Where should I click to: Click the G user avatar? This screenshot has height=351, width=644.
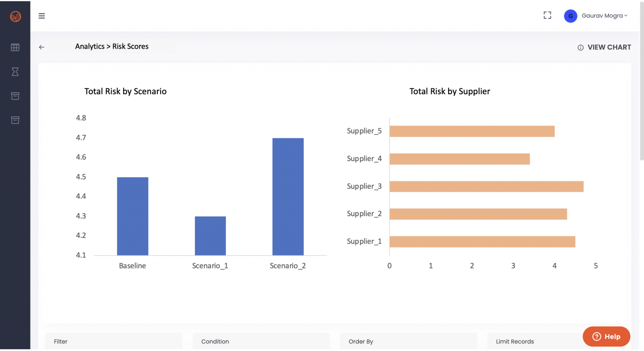(570, 16)
